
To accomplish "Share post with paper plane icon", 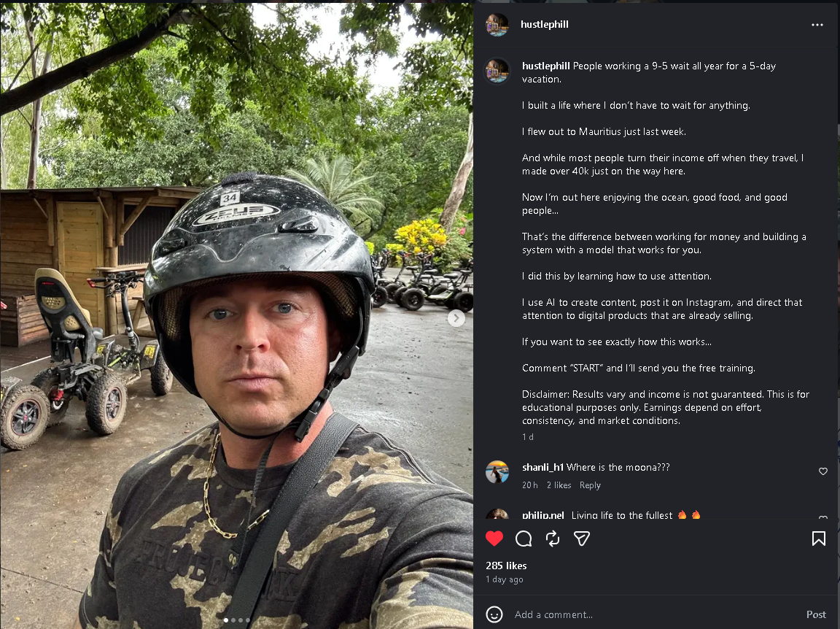I will tap(581, 539).
